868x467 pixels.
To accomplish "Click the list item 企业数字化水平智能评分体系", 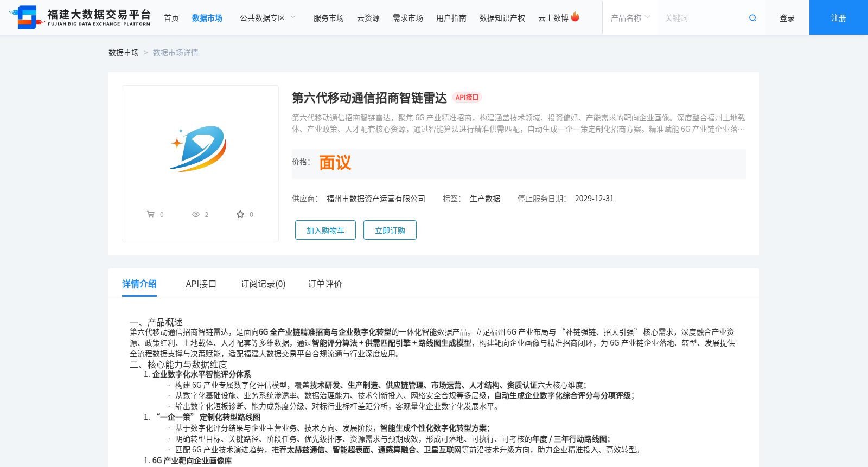I will (x=202, y=374).
